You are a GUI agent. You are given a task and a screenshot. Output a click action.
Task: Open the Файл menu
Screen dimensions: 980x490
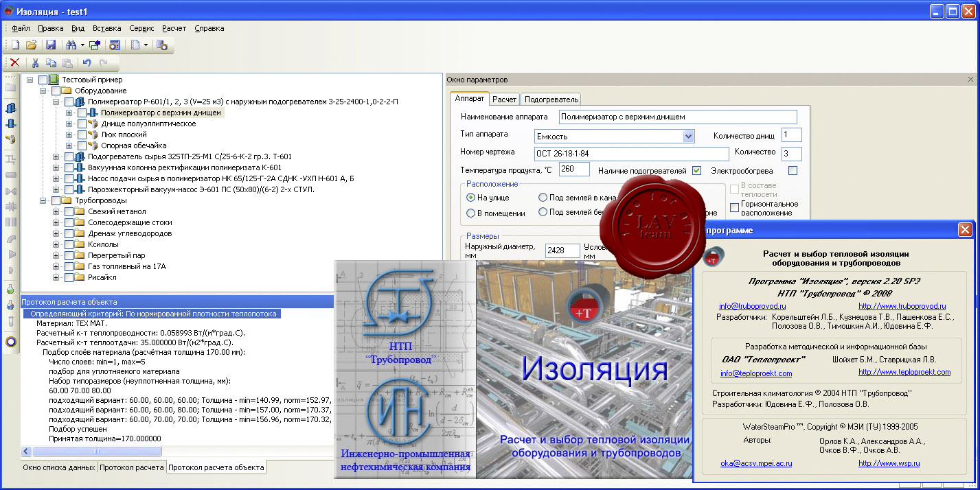tap(21, 28)
